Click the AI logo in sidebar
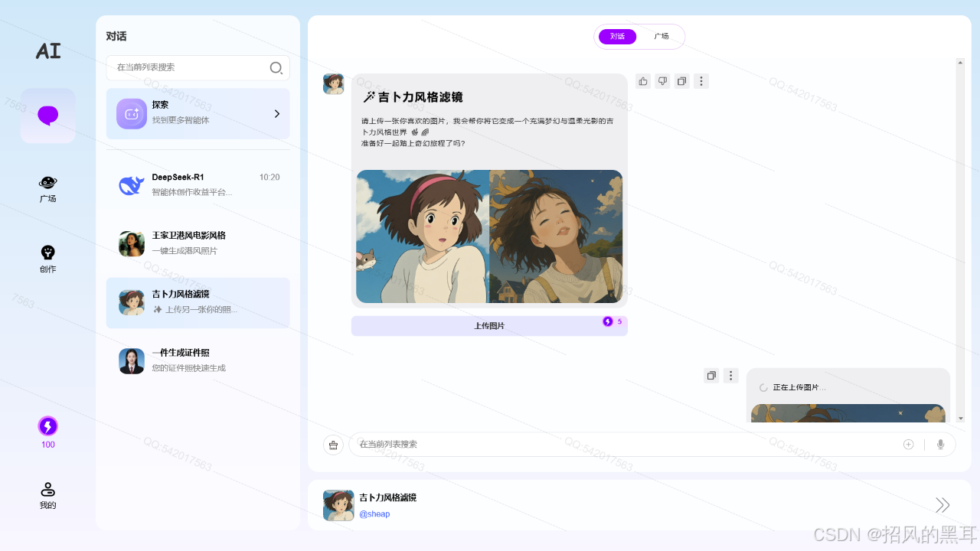 pyautogui.click(x=47, y=51)
